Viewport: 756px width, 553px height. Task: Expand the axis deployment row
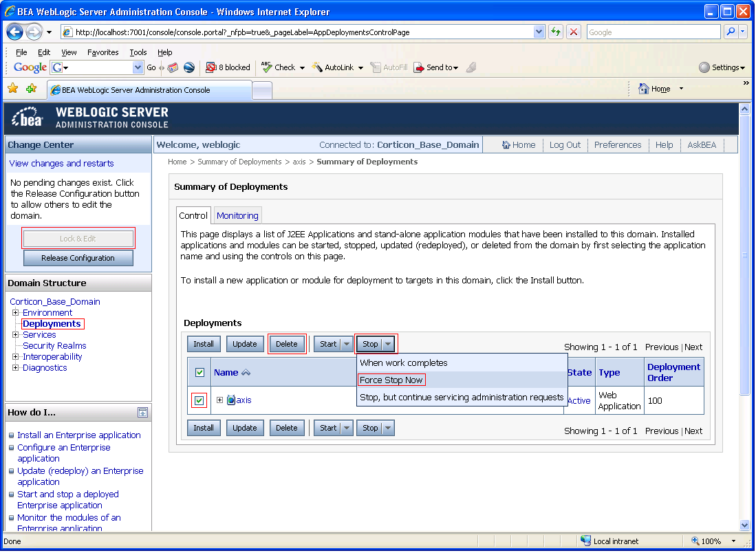220,400
